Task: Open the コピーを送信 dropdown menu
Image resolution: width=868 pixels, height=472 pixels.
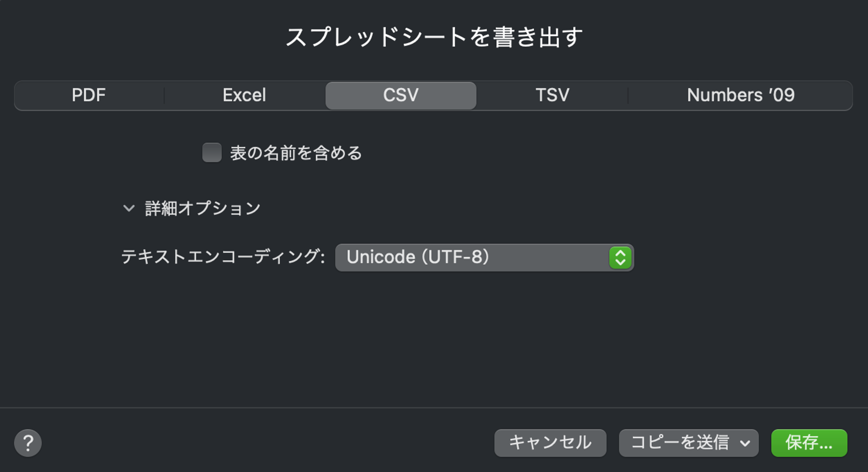Action: pyautogui.click(x=680, y=443)
